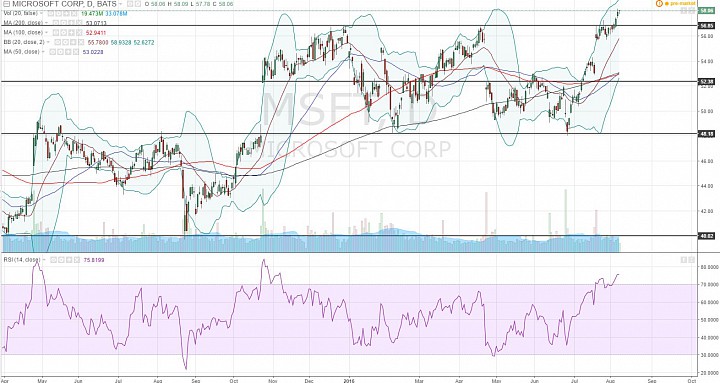Select horizontal line price label 40.02
The width and height of the screenshot is (720, 383).
pos(706,236)
